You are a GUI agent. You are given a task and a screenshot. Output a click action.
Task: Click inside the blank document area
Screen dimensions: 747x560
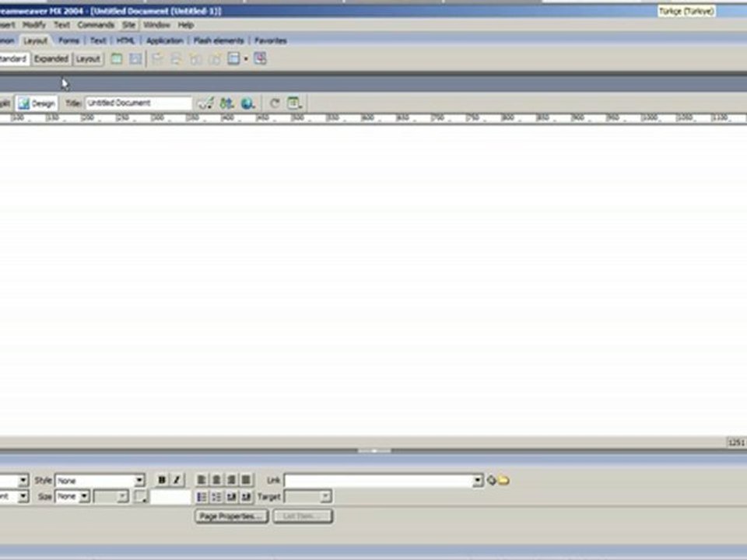[x=373, y=280]
